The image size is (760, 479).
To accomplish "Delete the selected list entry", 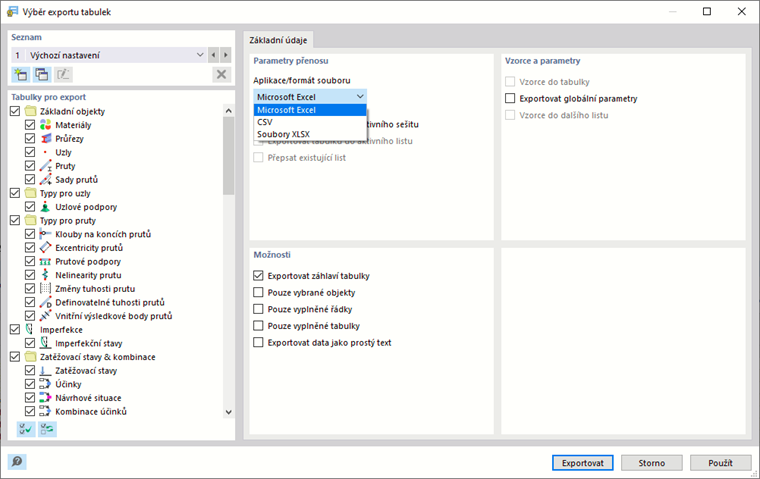I will (221, 74).
